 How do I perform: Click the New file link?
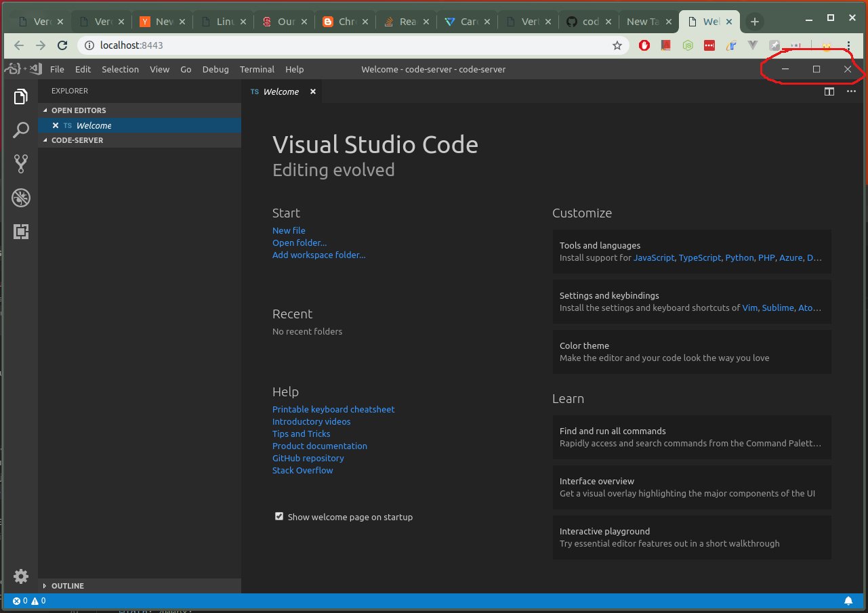click(x=289, y=230)
